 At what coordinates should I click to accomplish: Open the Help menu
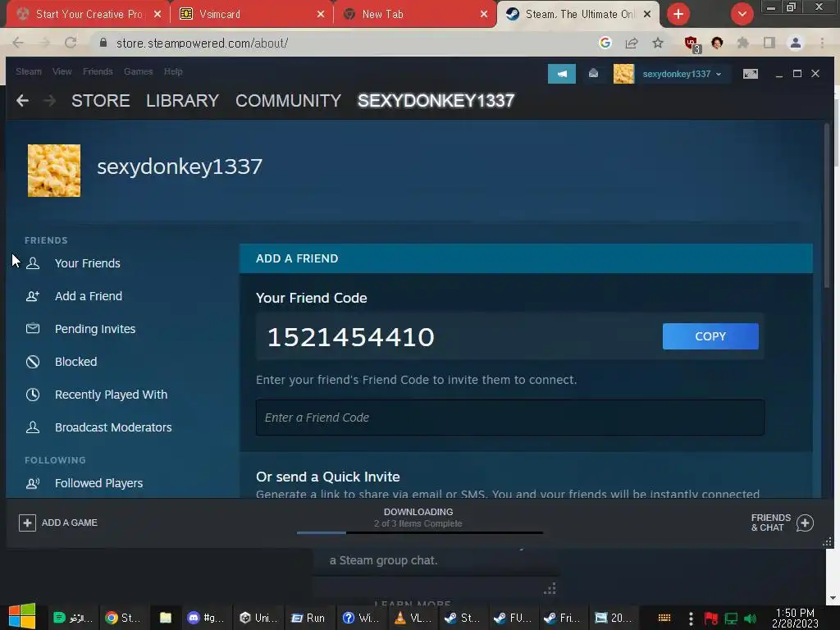pos(173,71)
